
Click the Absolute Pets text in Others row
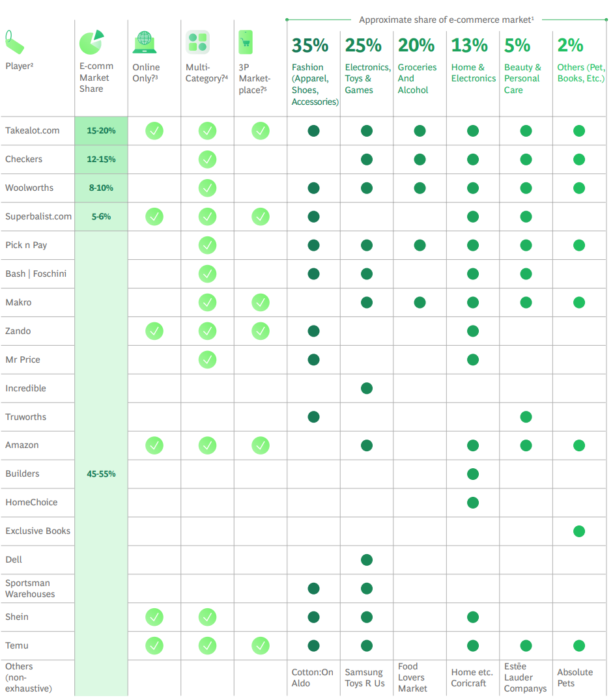tap(575, 677)
